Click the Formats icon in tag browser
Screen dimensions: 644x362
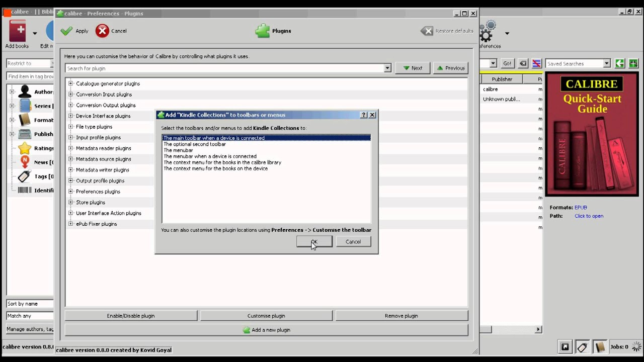coord(25,120)
